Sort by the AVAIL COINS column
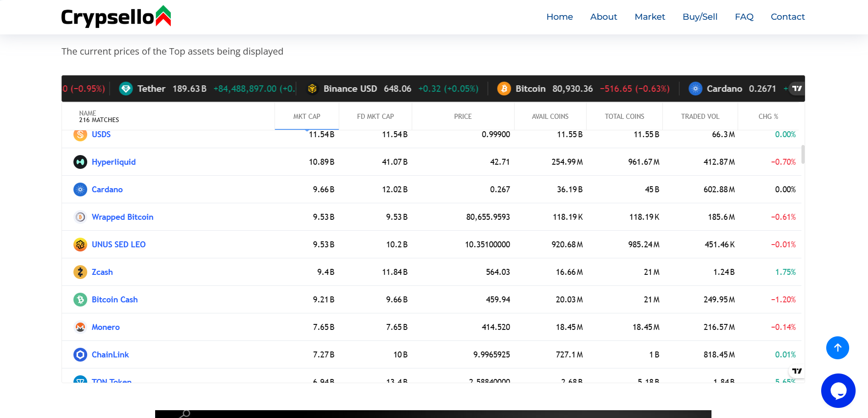This screenshot has width=868, height=418. 550,117
